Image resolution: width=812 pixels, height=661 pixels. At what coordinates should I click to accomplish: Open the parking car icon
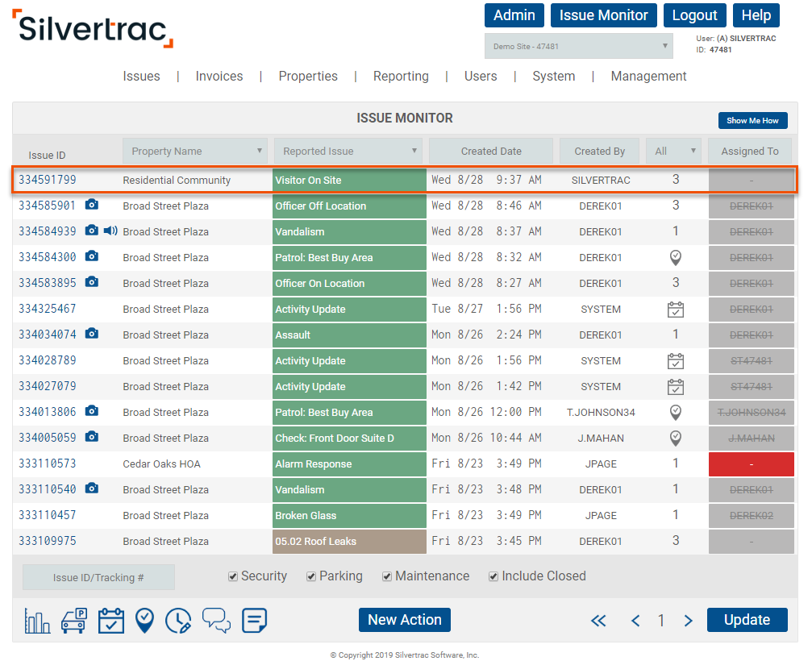click(74, 620)
